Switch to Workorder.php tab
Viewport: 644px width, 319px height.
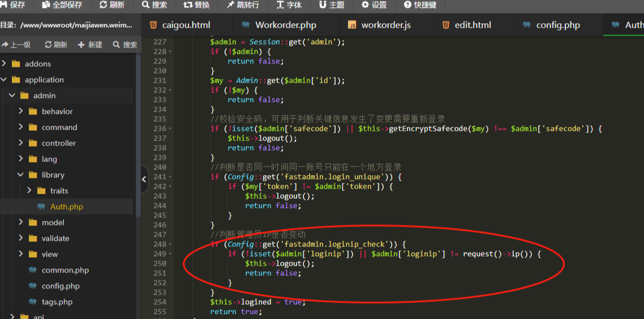[x=286, y=25]
